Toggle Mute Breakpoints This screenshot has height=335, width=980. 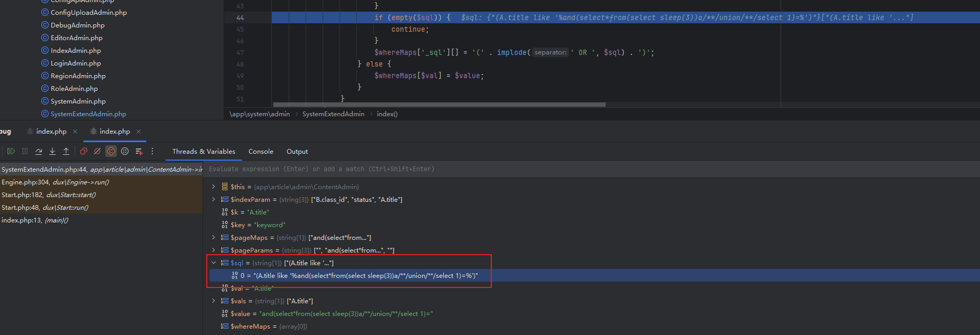click(x=97, y=151)
